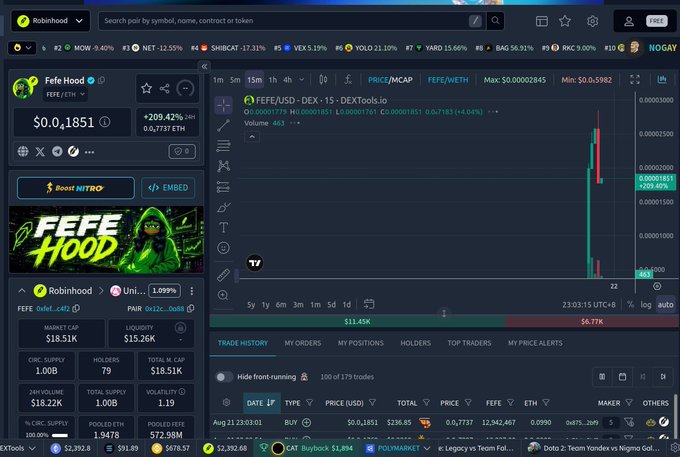This screenshot has width=680, height=457.
Task: Collapse chart legend indicator arrow
Action: tap(252, 137)
